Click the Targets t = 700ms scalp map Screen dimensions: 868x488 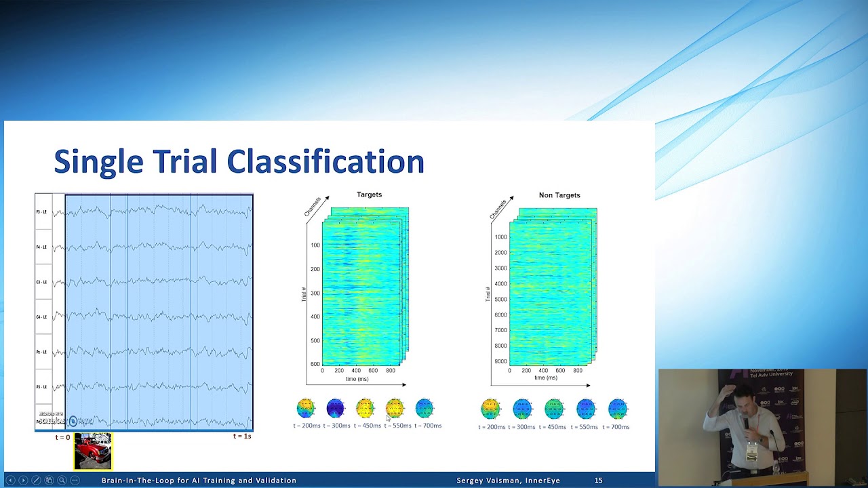coord(425,408)
